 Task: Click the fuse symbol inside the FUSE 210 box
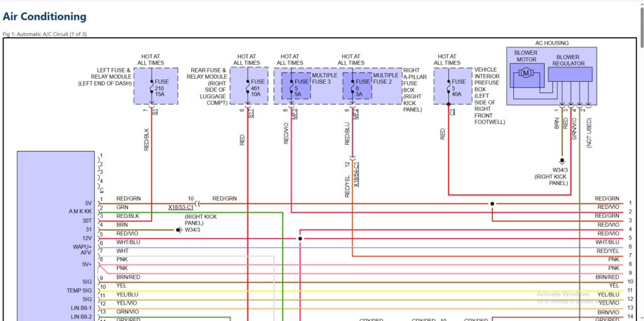[x=152, y=86]
